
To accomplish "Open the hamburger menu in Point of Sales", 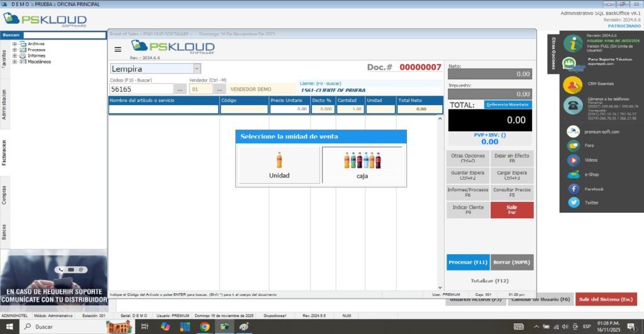I will pyautogui.click(x=118, y=49).
